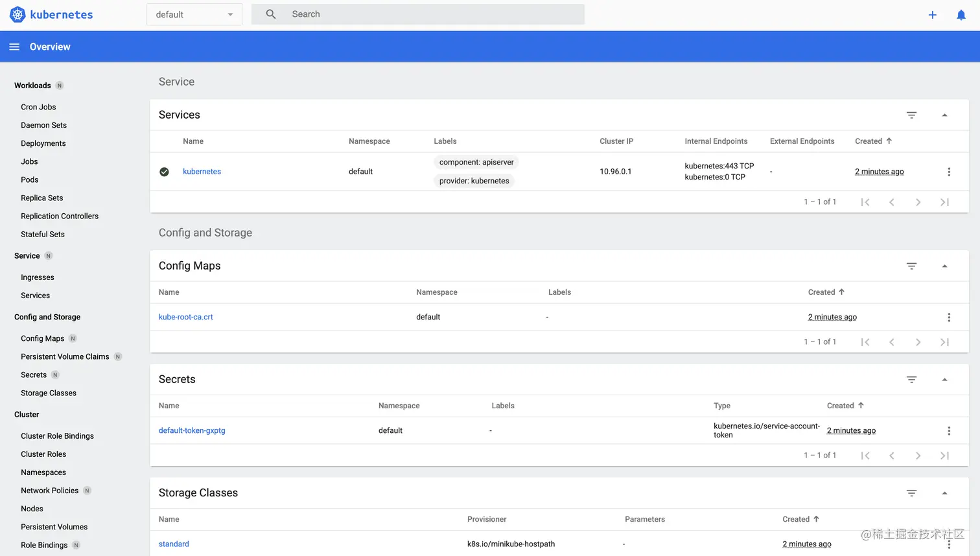The image size is (980, 556).
Task: Go to last page in Config Maps pagination
Action: click(944, 342)
